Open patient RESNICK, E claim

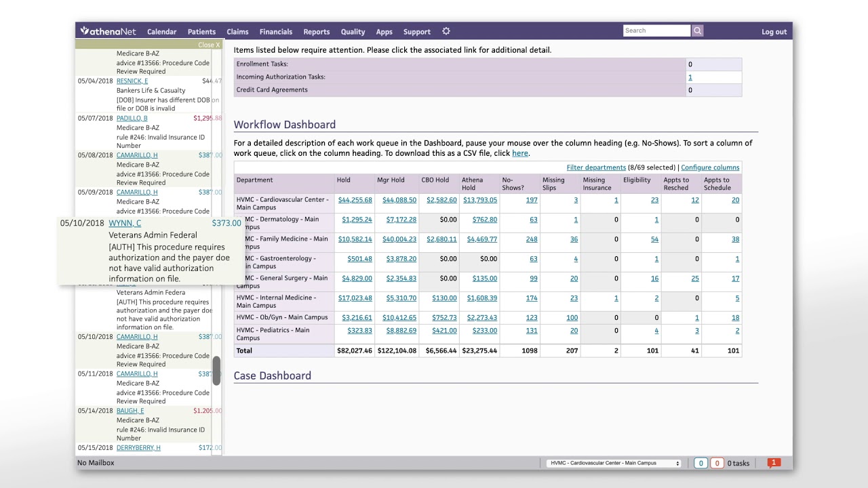tap(132, 81)
